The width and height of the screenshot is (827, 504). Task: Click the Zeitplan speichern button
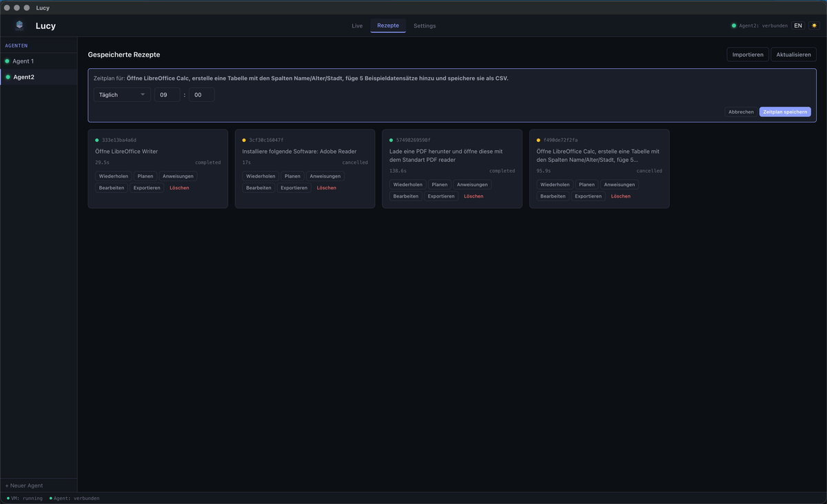[785, 112]
